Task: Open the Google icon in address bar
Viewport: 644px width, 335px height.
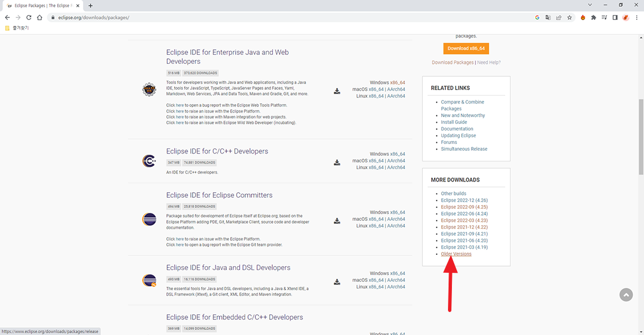Action: point(537,18)
